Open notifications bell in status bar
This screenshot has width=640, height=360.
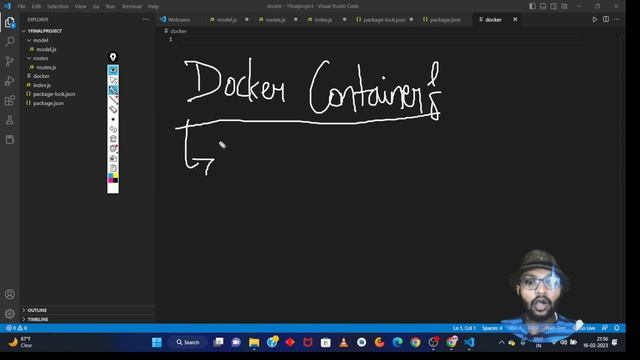pyautogui.click(x=617, y=328)
